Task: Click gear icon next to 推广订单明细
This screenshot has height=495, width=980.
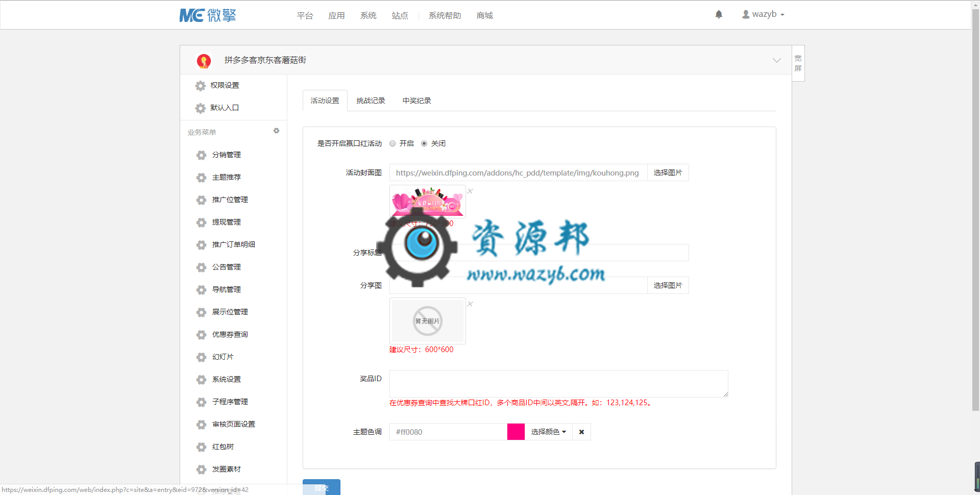Action: tap(201, 245)
